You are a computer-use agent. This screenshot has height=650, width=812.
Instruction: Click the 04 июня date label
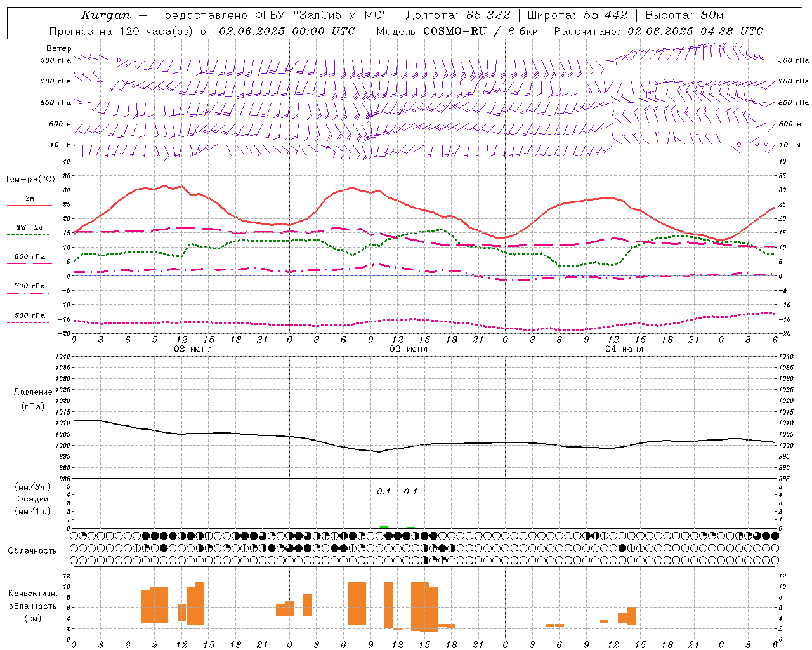[624, 348]
